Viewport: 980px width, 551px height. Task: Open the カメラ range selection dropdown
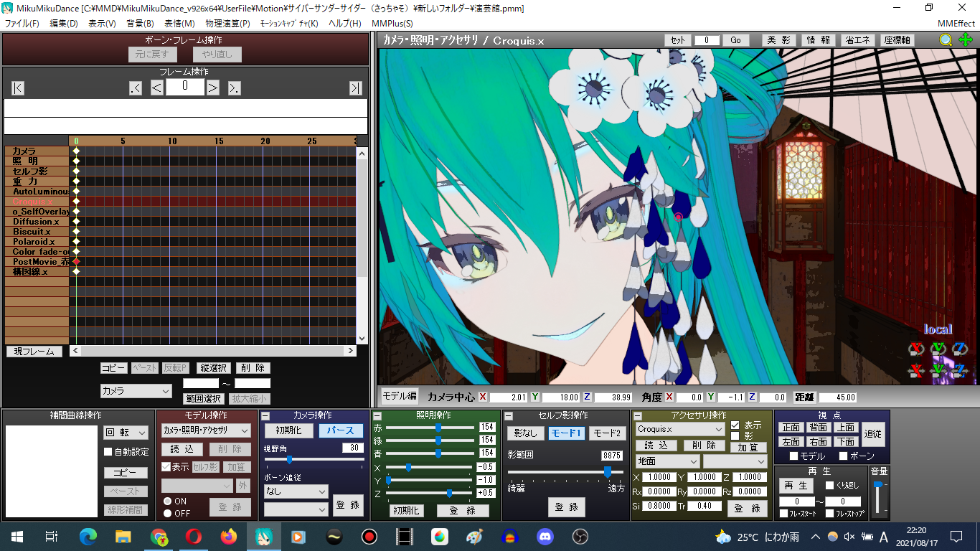pos(136,391)
